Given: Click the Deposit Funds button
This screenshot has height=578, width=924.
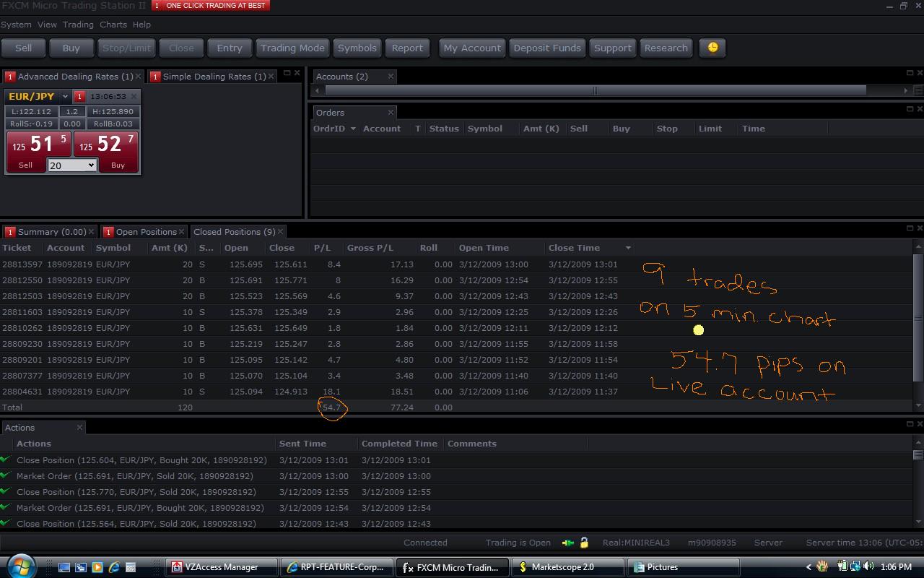Looking at the screenshot, I should click(x=546, y=48).
